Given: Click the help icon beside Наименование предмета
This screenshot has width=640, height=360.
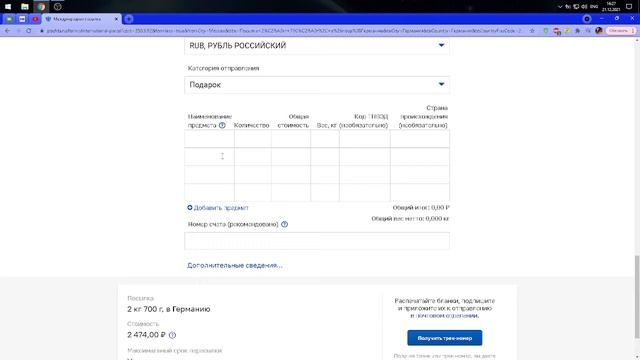Looking at the screenshot, I should pos(222,125).
